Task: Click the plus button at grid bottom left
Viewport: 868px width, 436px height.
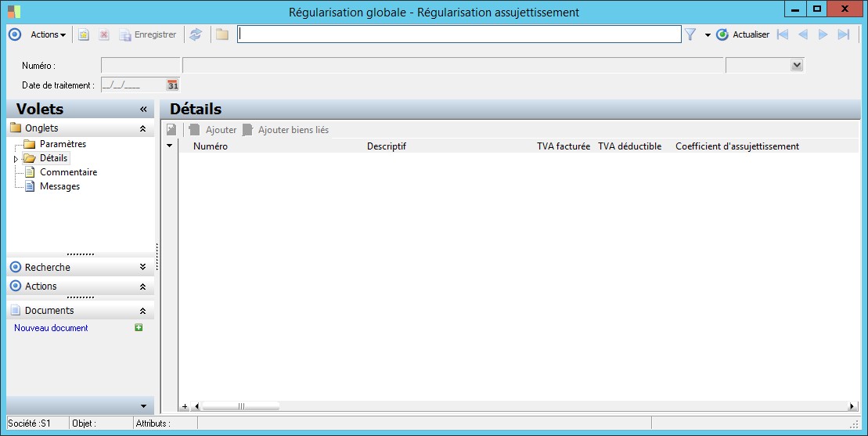Action: (x=185, y=406)
